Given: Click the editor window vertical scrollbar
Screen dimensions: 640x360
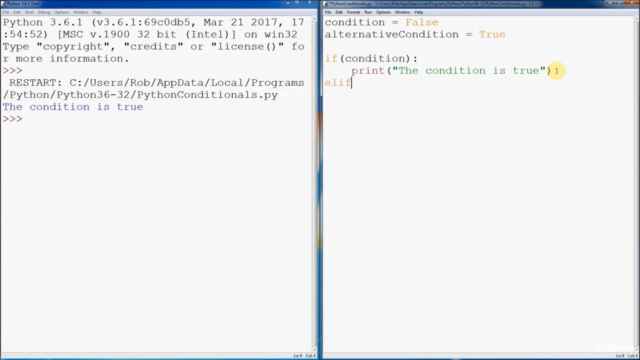Looking at the screenshot, I should pyautogui.click(x=636, y=184).
